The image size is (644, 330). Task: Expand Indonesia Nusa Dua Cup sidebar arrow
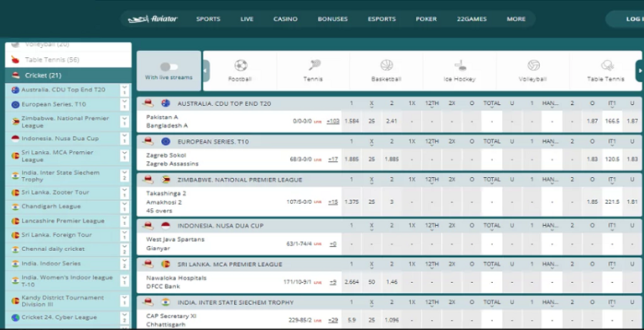tap(124, 139)
